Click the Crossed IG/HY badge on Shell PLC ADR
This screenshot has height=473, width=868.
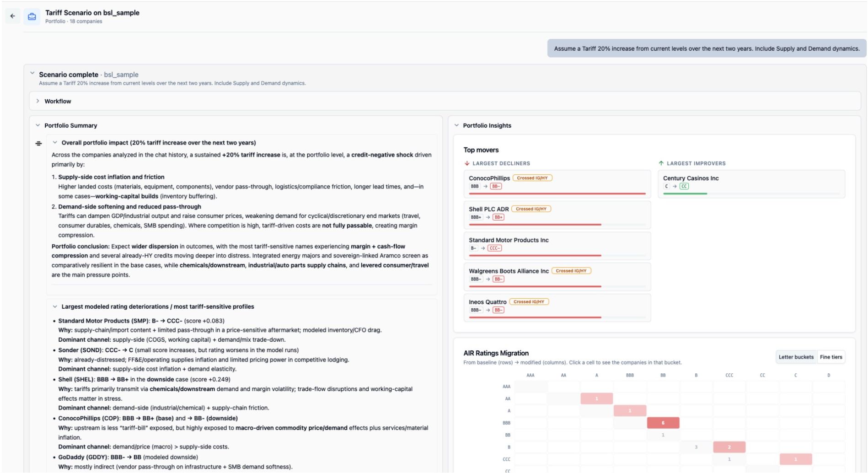pos(531,209)
